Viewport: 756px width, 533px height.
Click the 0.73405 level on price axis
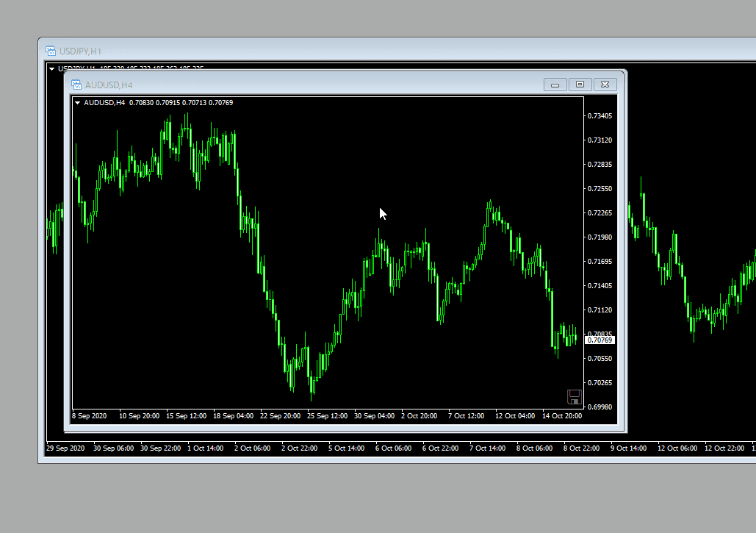[600, 116]
